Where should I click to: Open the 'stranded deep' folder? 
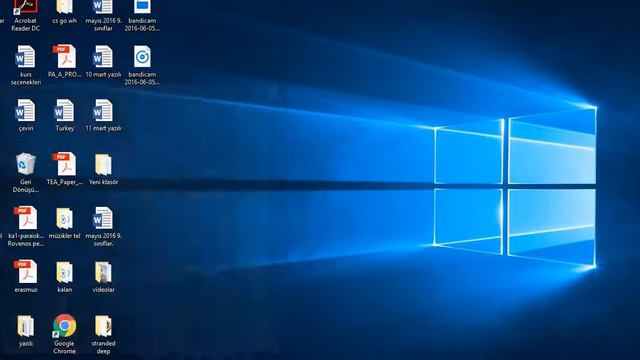(103, 334)
